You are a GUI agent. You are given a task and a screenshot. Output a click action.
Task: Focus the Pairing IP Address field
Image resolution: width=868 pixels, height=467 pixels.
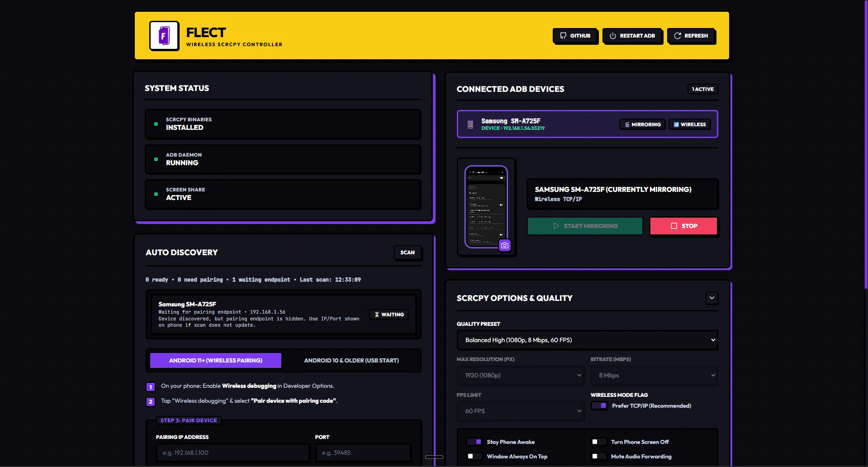(233, 453)
